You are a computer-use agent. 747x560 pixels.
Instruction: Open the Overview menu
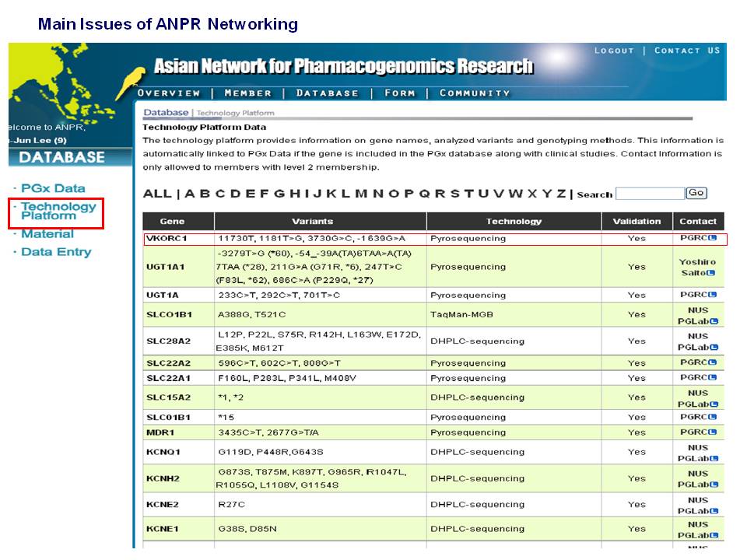[169, 93]
